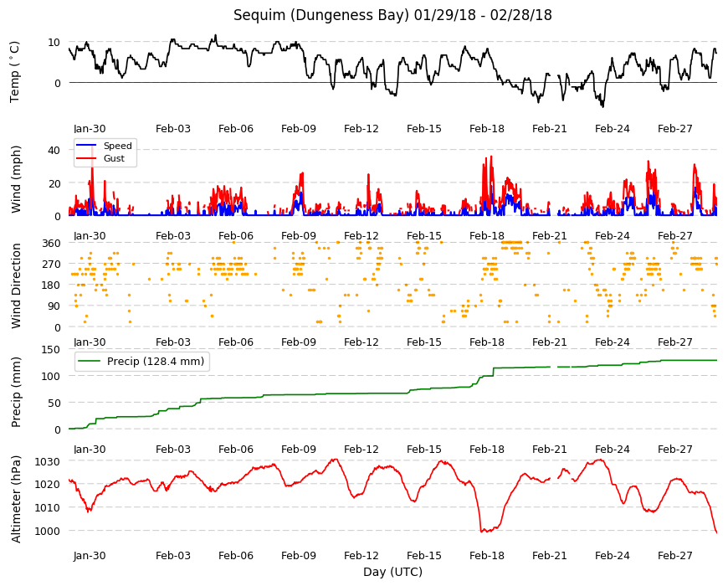Click the 360 wind direction y-axis tick
Image resolution: width=728 pixels, height=586 pixels.
(x=52, y=244)
